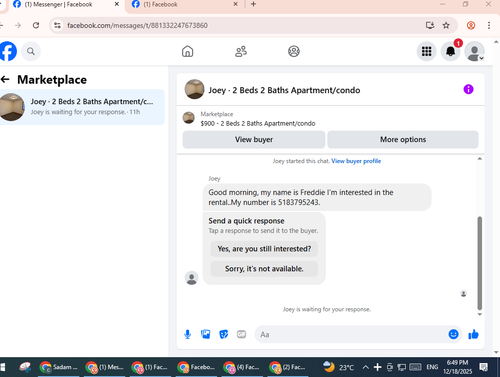
Task: Go back using Marketplace back arrow
Action: 5,79
